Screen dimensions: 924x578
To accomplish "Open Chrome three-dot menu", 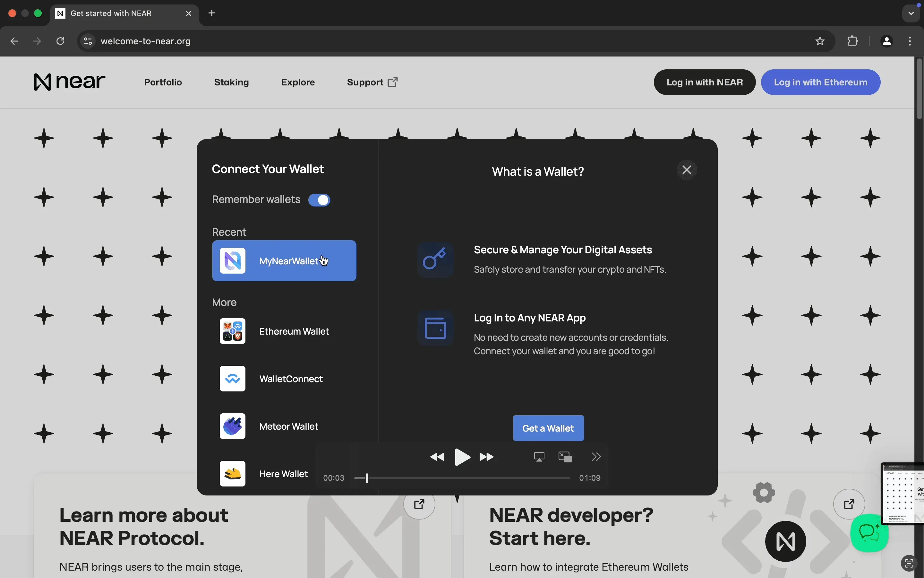I will tap(910, 41).
